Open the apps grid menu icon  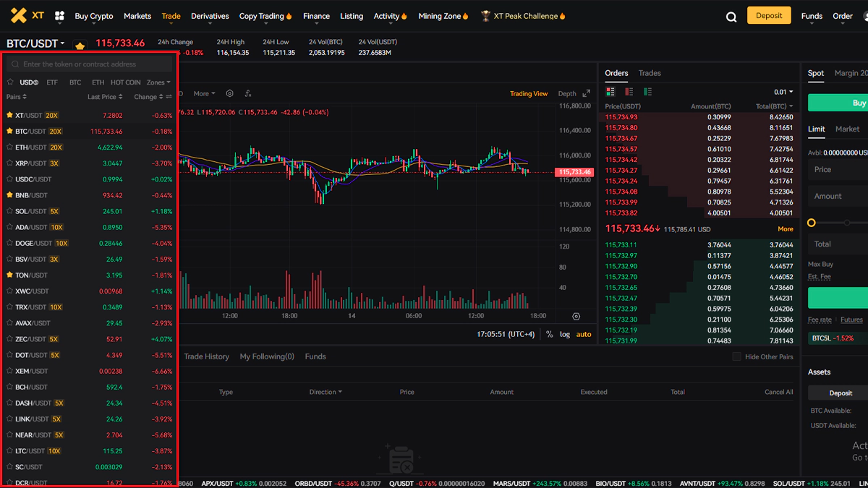(59, 16)
